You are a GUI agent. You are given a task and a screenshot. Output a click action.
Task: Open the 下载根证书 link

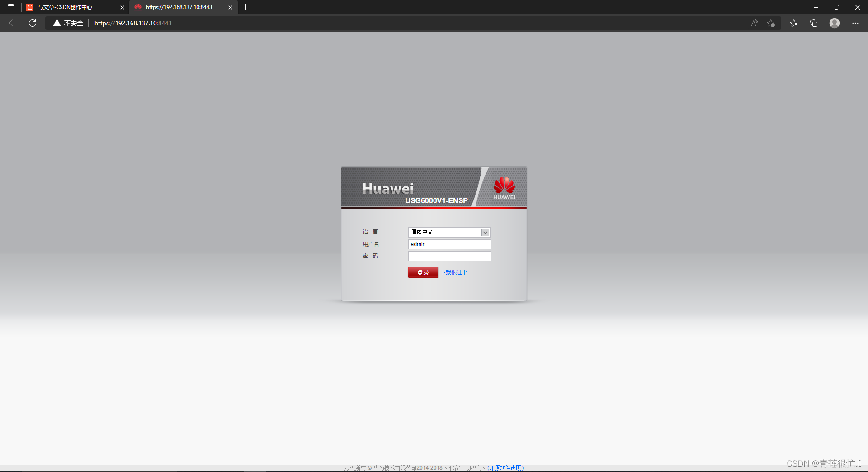pos(454,272)
